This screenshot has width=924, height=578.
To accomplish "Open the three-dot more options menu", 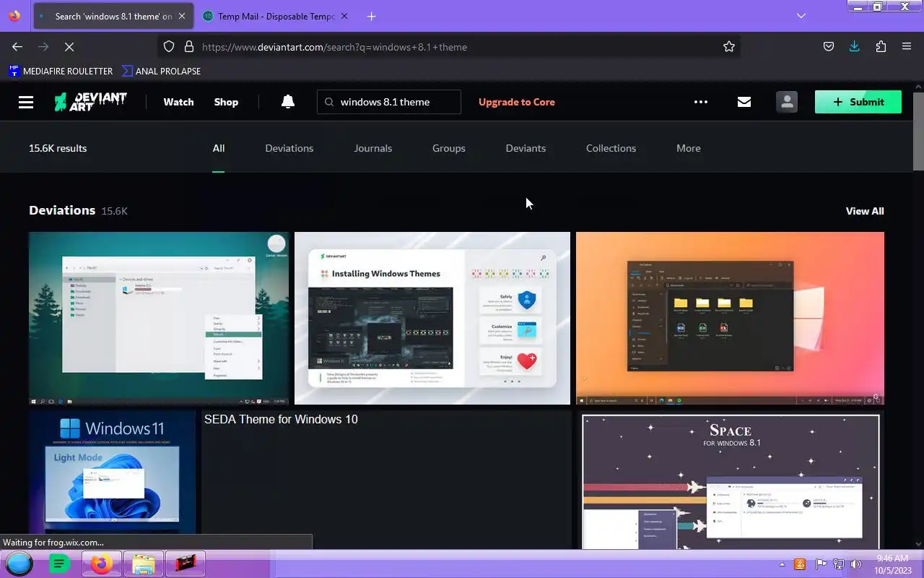I will coord(701,102).
